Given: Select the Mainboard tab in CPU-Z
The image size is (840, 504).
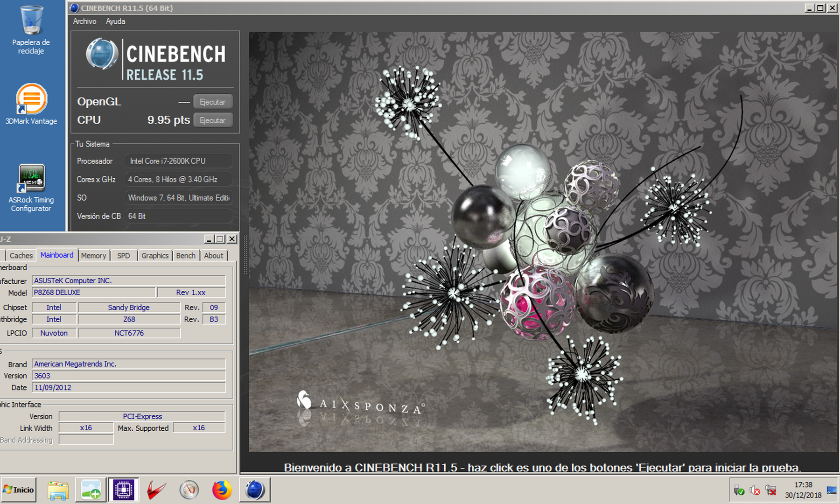Looking at the screenshot, I should [x=57, y=255].
